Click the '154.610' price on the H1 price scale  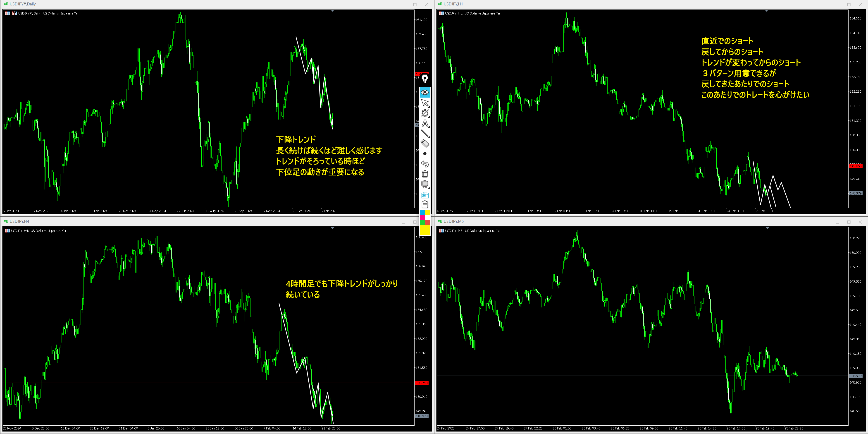855,19
